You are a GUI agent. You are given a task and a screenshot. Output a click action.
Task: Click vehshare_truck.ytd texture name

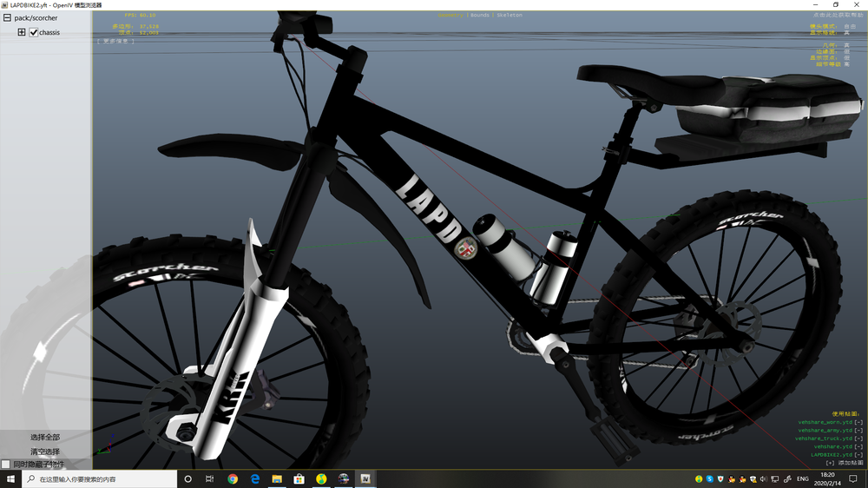pyautogui.click(x=824, y=439)
